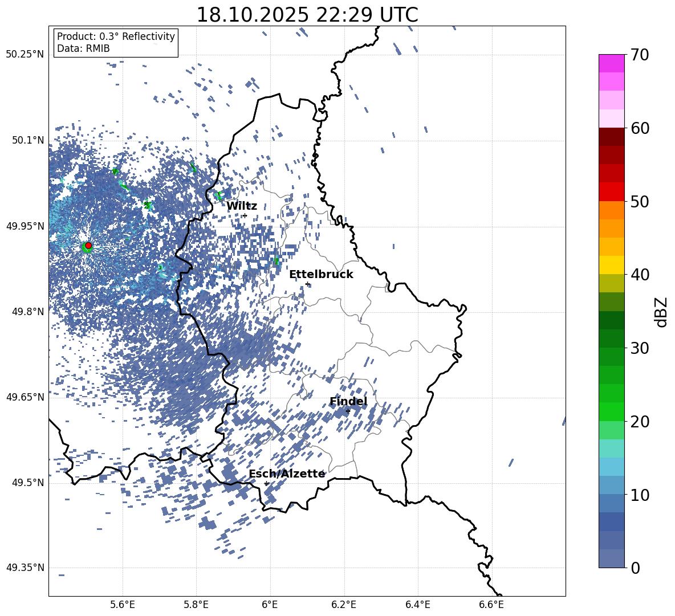Click the Ettelbruck station cross marker

[307, 284]
